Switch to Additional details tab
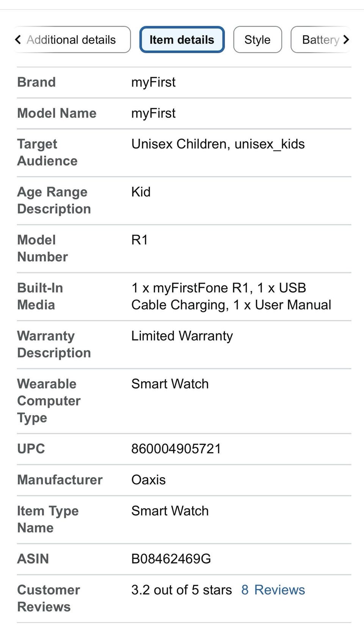Image resolution: width=364 pixels, height=630 pixels. pyautogui.click(x=71, y=39)
